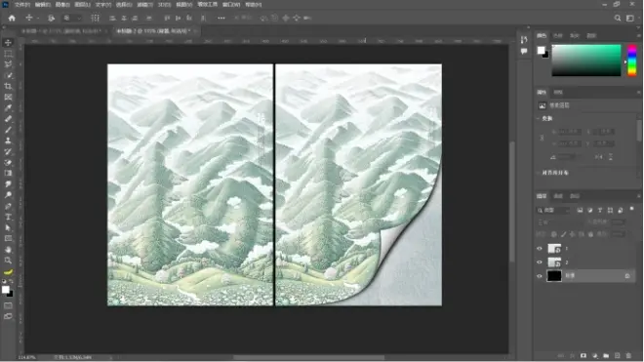Select the Move tool in the toolbox
644x362 pixels.
8,43
